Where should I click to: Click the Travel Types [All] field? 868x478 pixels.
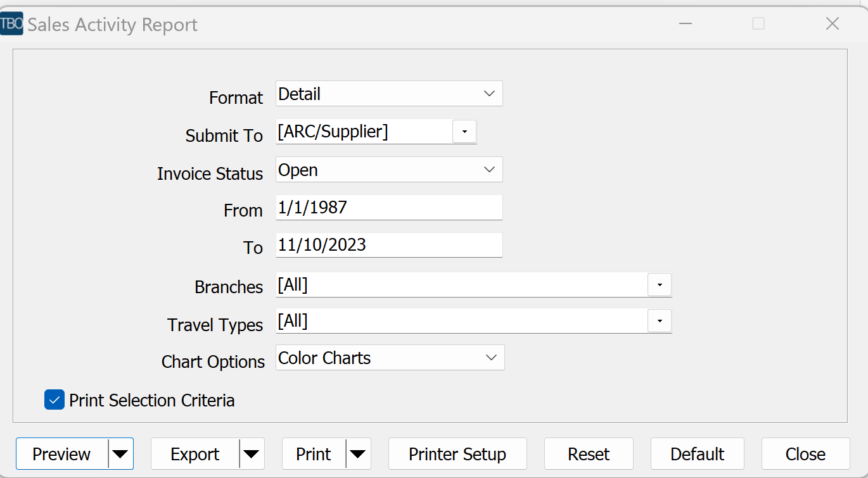coord(462,322)
